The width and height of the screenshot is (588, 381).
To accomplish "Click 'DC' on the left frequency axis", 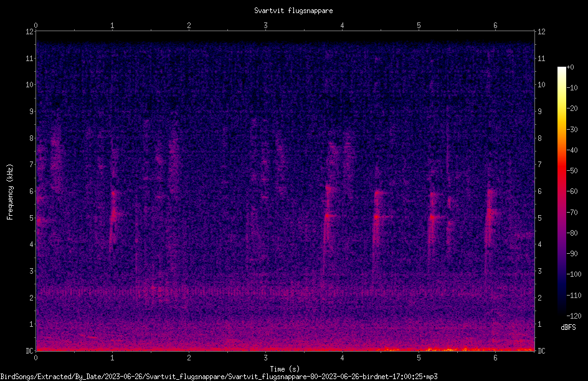I will [x=29, y=350].
